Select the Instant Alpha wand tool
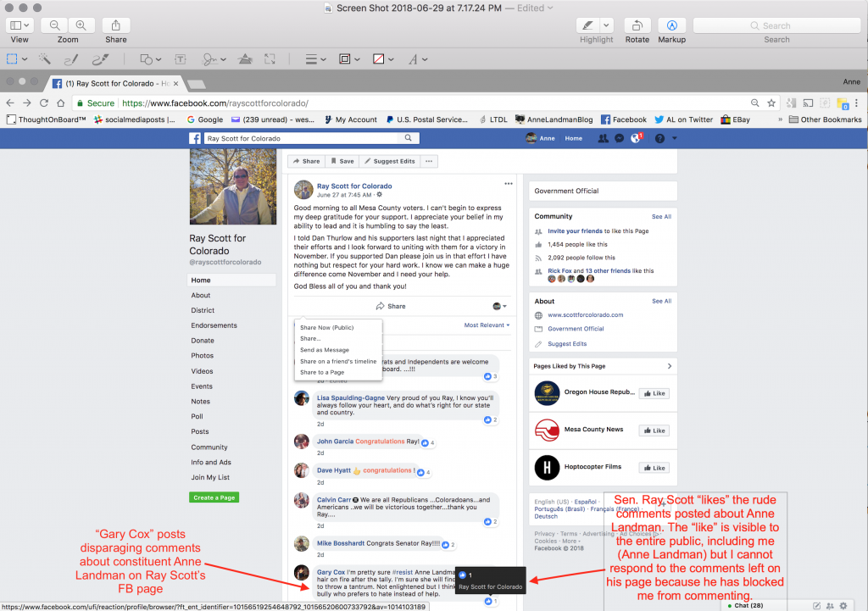 pyautogui.click(x=44, y=59)
